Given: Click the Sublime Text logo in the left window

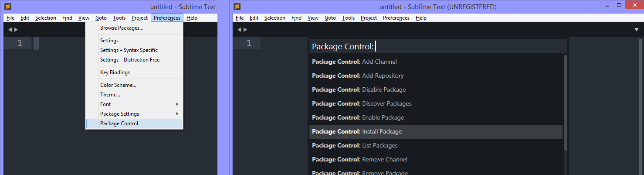Looking at the screenshot, I should pos(8,7).
